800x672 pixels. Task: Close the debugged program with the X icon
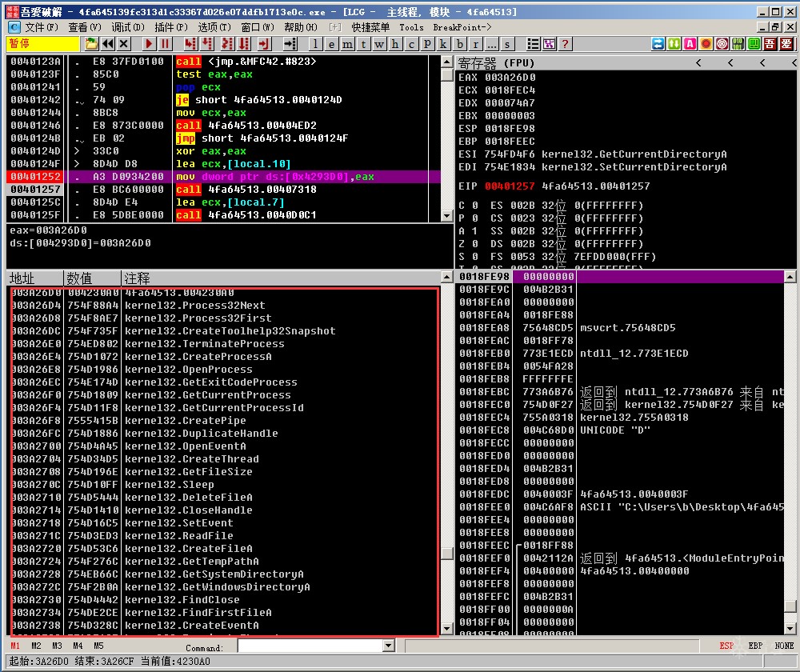click(123, 44)
